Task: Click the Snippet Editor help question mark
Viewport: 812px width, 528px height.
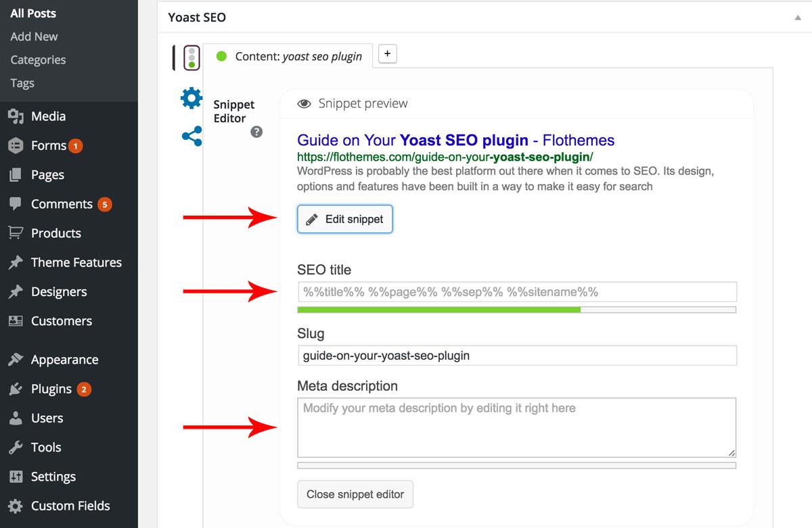Action: pyautogui.click(x=256, y=133)
